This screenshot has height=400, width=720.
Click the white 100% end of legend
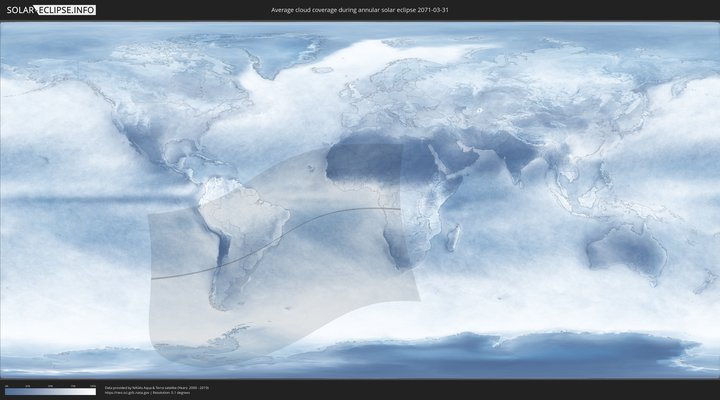94,392
